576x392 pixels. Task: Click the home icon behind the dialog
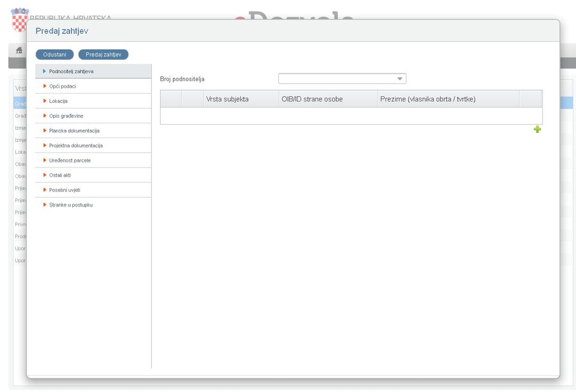click(x=19, y=51)
